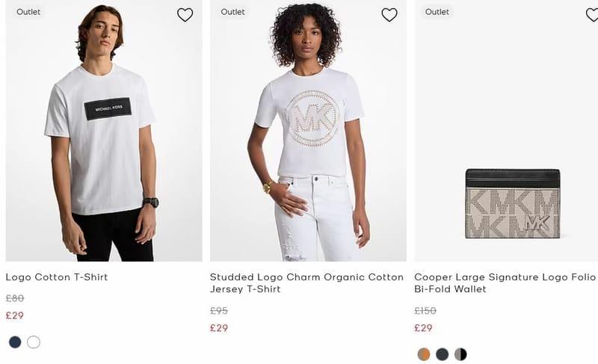Open Studded Logo Charm Organic Cotton Jersey T-Shirt link

[306, 283]
